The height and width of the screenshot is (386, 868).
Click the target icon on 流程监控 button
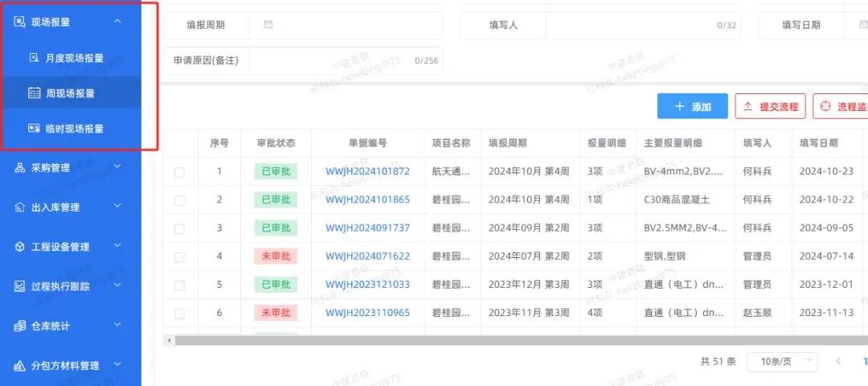(825, 106)
